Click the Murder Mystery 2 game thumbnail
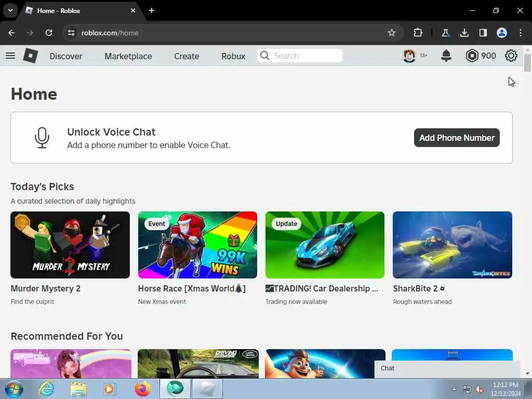Screen dimensions: 532x399 [x=70, y=245]
